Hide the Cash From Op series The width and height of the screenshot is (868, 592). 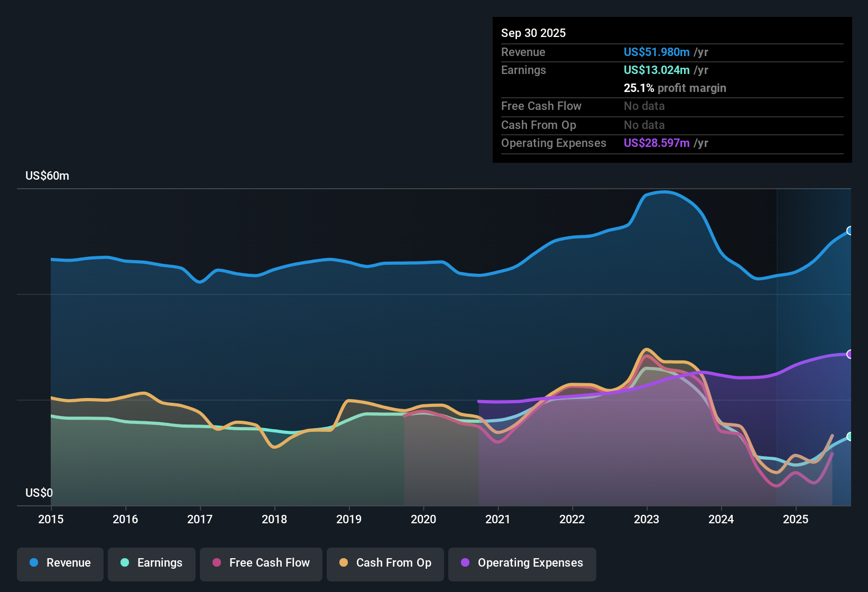385,563
